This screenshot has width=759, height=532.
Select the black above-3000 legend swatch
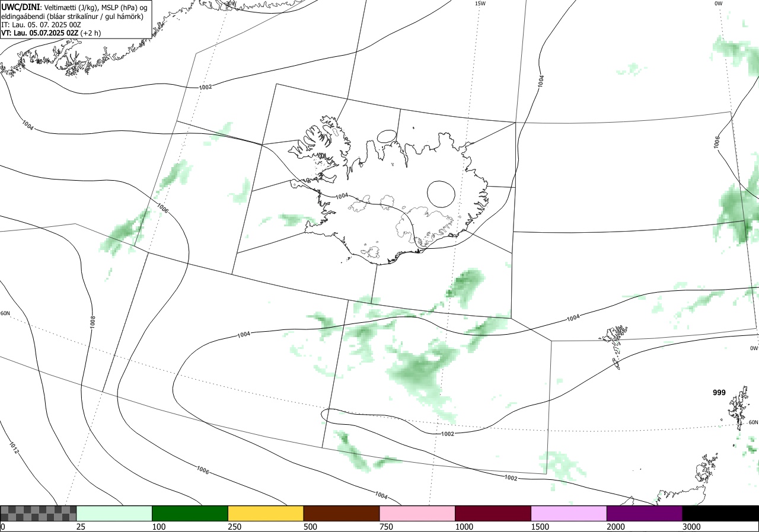[720, 513]
